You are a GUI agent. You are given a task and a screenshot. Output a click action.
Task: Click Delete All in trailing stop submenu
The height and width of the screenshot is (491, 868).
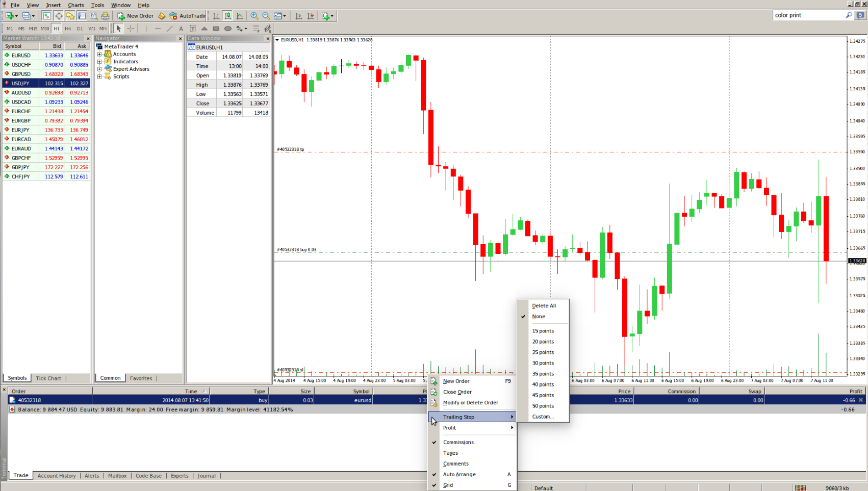[544, 306]
